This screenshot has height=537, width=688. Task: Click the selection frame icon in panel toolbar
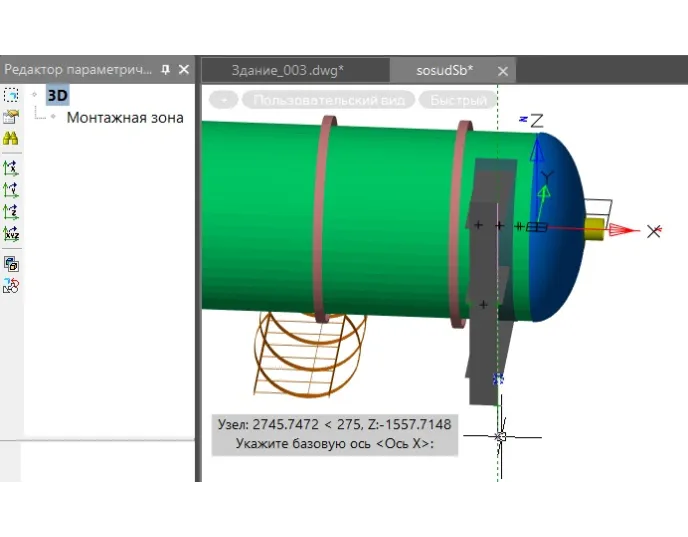coord(11,95)
